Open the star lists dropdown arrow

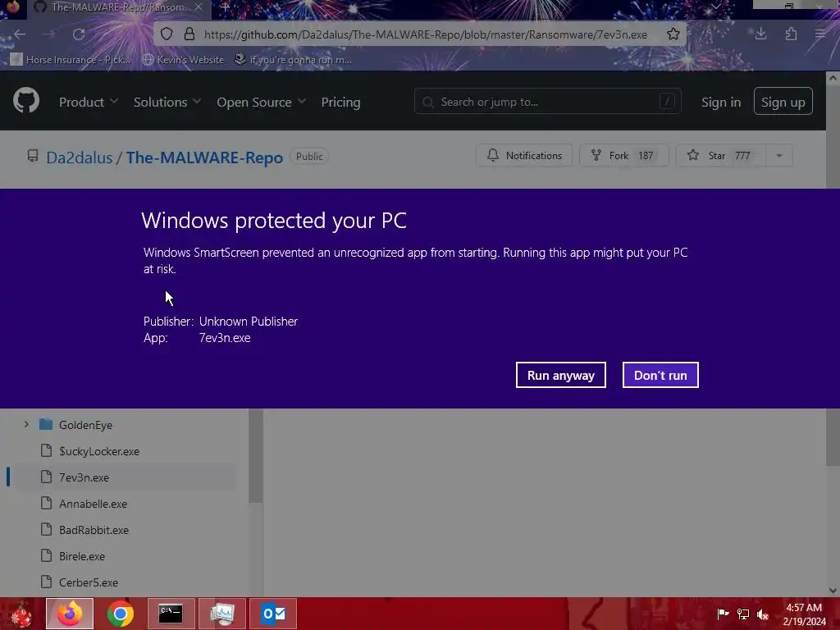point(779,155)
